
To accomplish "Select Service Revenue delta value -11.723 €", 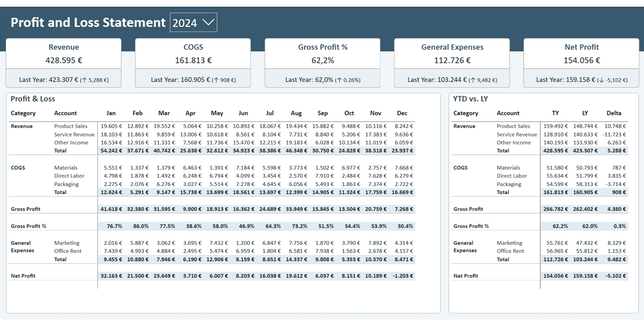I will [x=614, y=134].
